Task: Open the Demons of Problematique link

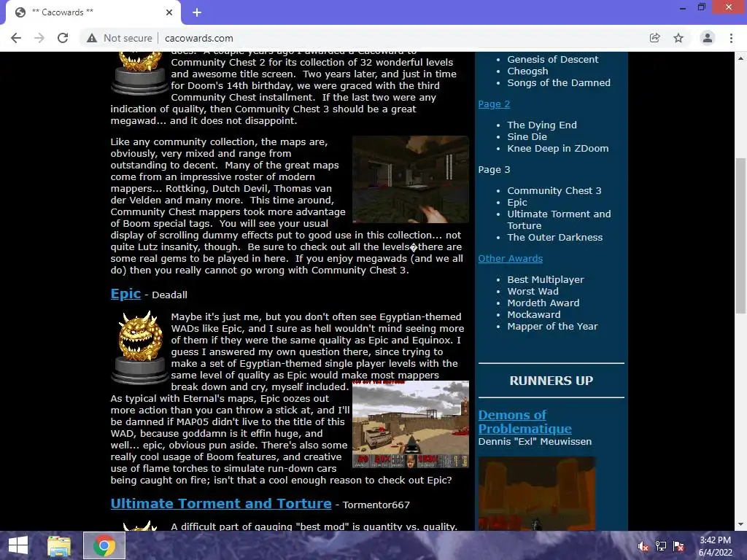Action: point(525,422)
